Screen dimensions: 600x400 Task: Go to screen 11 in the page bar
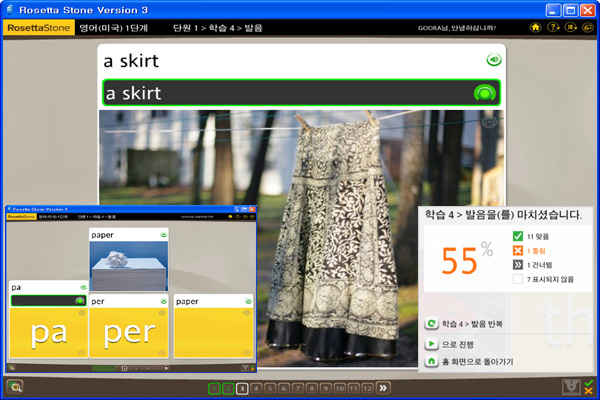point(353,389)
